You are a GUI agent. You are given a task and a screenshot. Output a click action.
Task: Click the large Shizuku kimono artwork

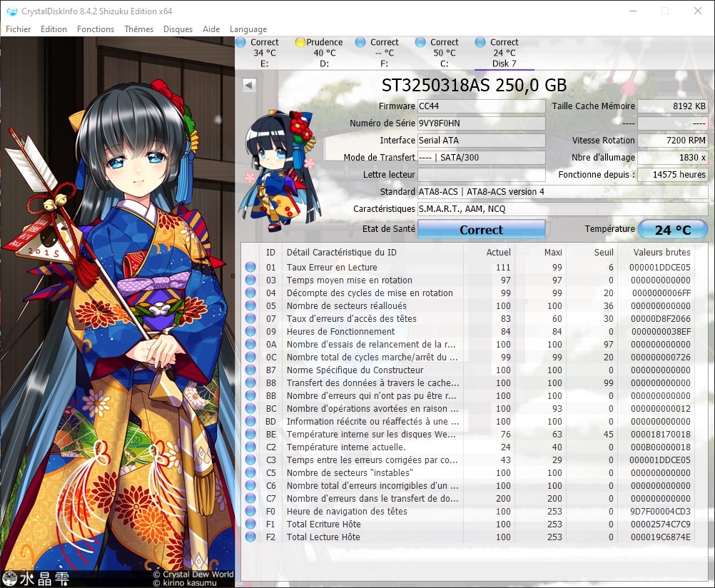point(117,312)
